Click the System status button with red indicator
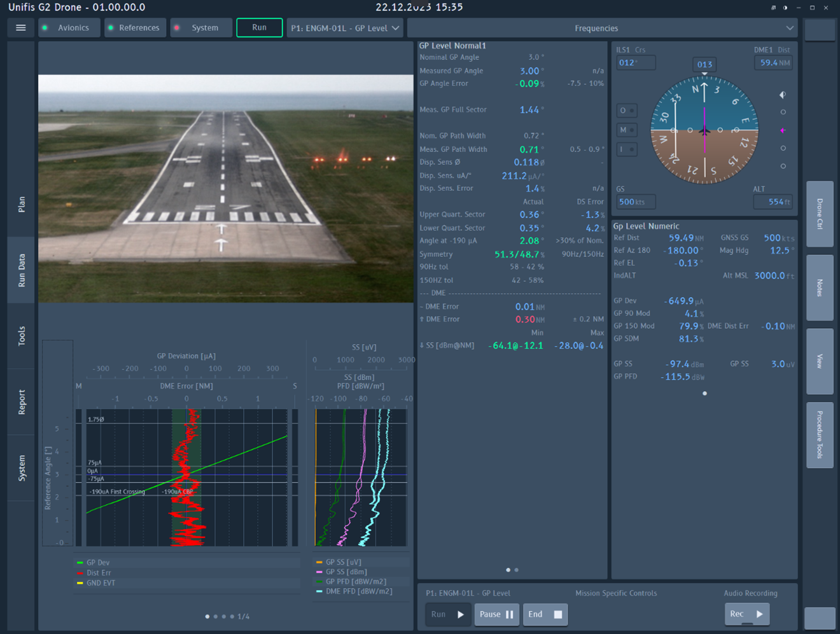This screenshot has width=840, height=634. pyautogui.click(x=200, y=28)
